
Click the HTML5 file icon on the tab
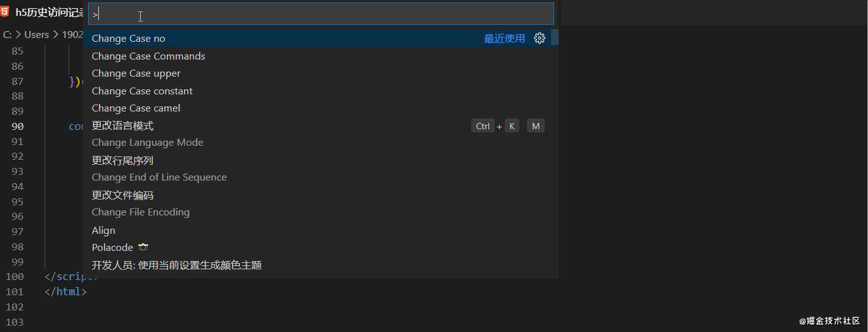click(5, 11)
